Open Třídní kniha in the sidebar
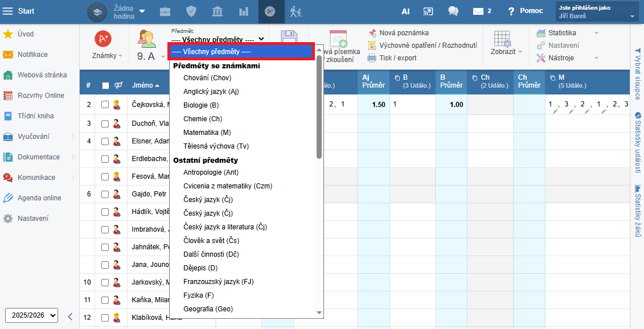This screenshot has width=644, height=329. click(35, 116)
